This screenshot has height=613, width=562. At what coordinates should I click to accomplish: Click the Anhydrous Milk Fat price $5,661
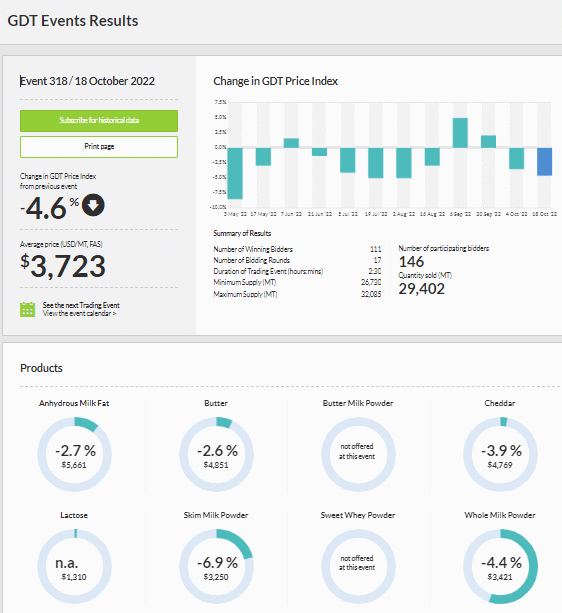click(74, 465)
